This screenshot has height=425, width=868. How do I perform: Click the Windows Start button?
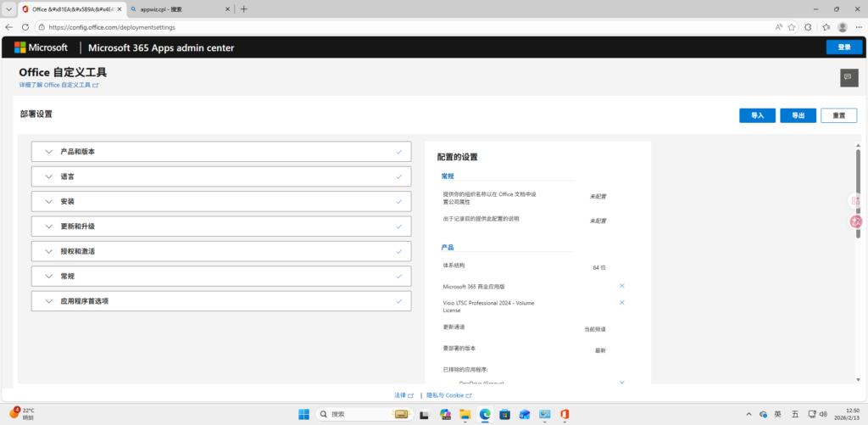303,414
